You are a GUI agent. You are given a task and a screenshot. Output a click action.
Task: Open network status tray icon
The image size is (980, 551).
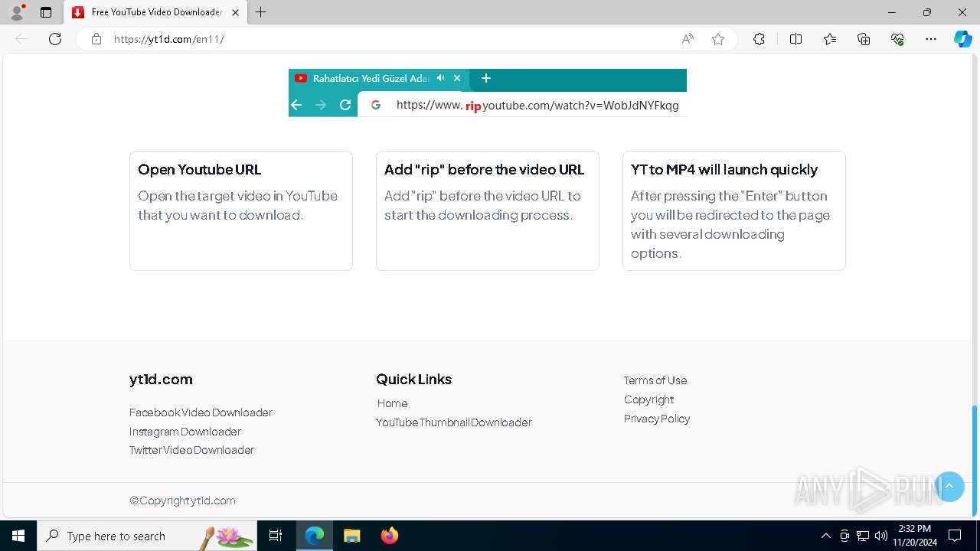[863, 536]
